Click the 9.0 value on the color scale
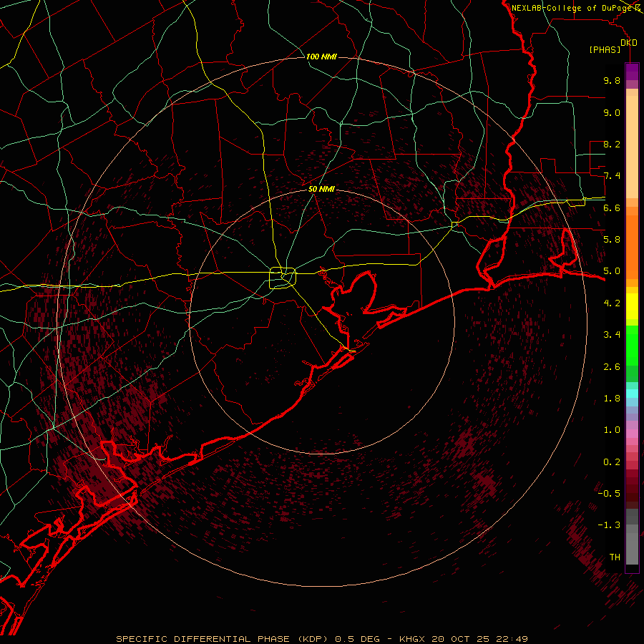The width and height of the screenshot is (644, 644). tap(612, 112)
